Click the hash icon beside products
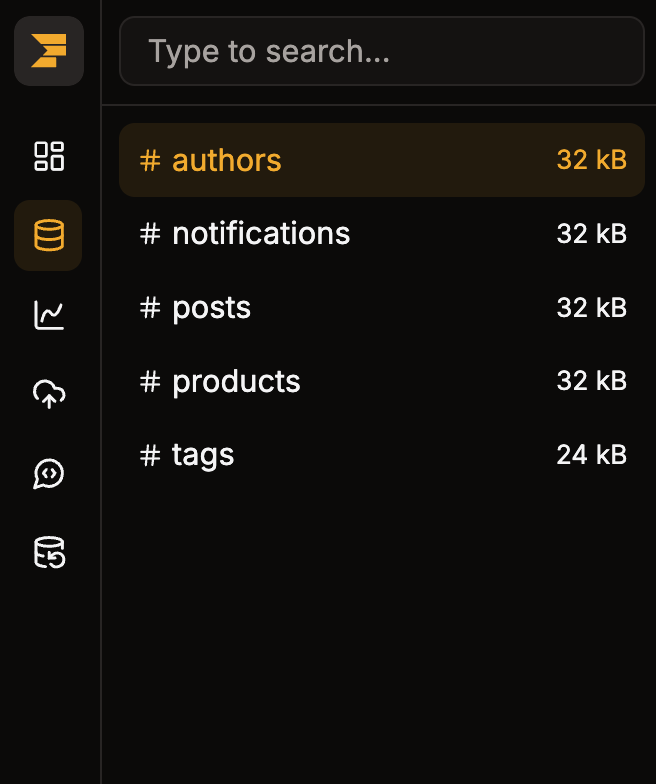The height and width of the screenshot is (784, 656). point(150,381)
